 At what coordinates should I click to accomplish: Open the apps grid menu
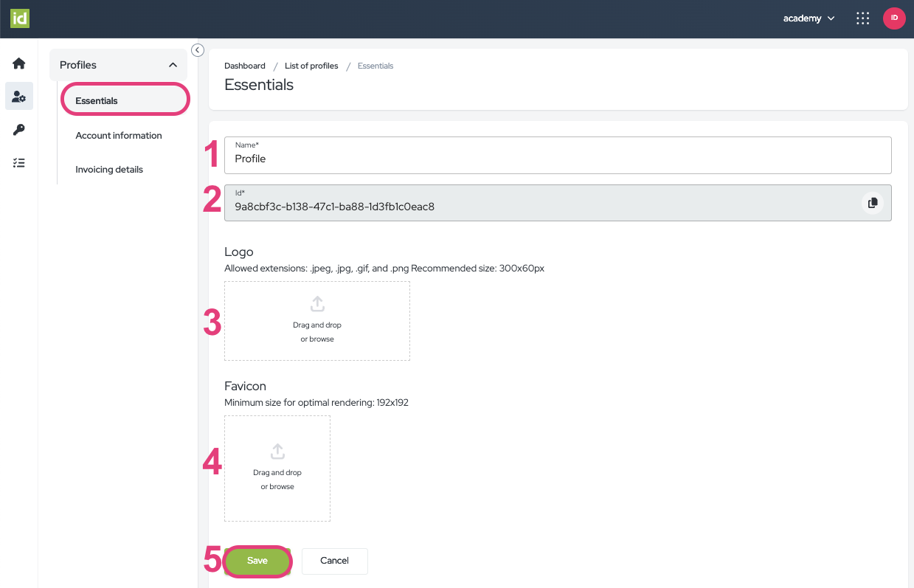tap(862, 18)
